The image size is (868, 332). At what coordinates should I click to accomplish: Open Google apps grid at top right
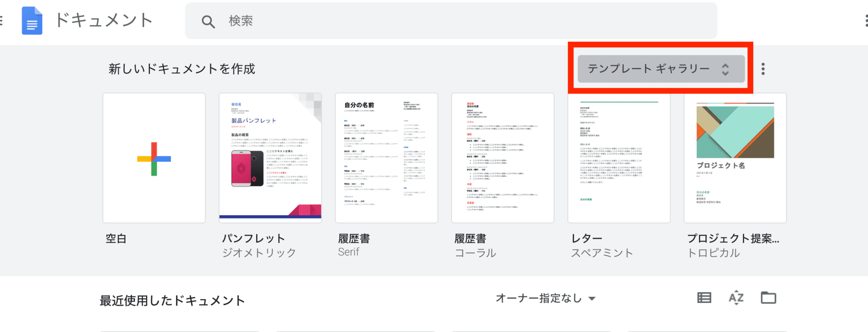point(865,21)
